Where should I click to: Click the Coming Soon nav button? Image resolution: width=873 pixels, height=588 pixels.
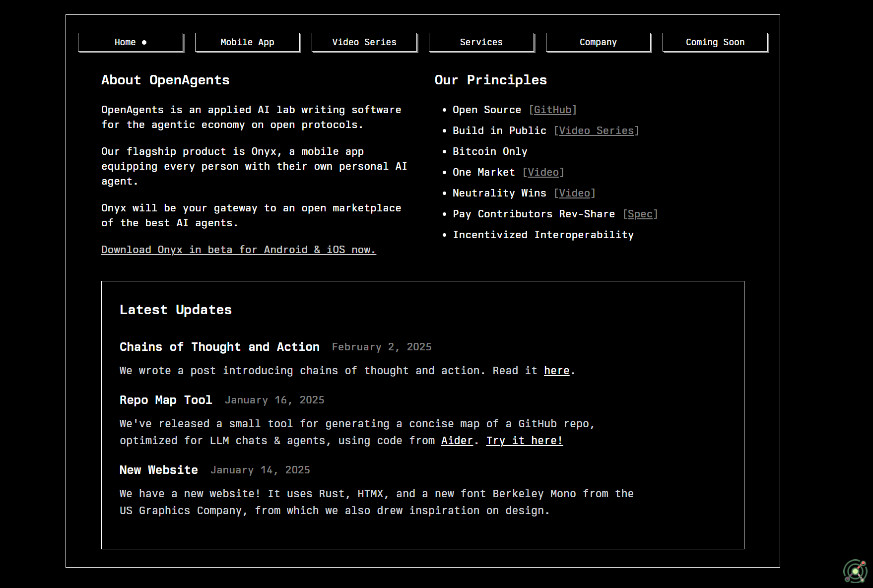tap(715, 42)
